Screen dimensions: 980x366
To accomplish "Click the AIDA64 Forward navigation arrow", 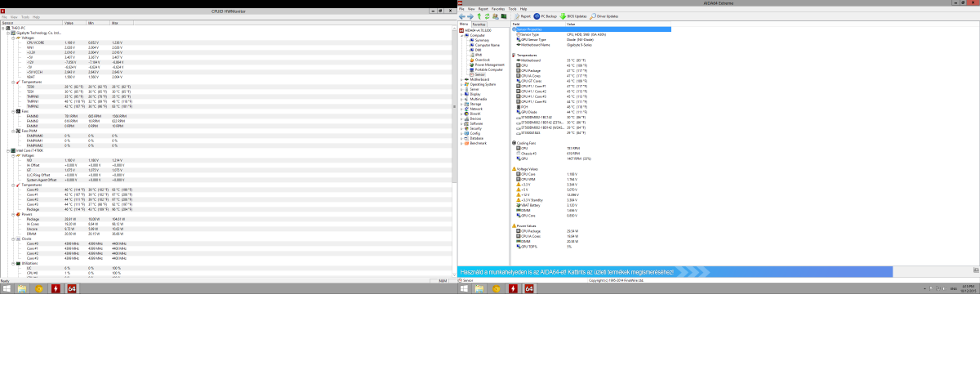I will [x=470, y=16].
